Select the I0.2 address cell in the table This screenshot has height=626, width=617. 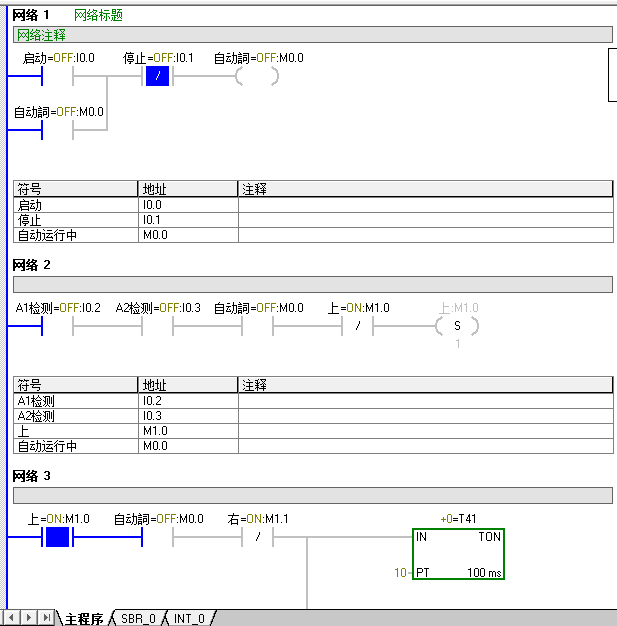coord(188,401)
